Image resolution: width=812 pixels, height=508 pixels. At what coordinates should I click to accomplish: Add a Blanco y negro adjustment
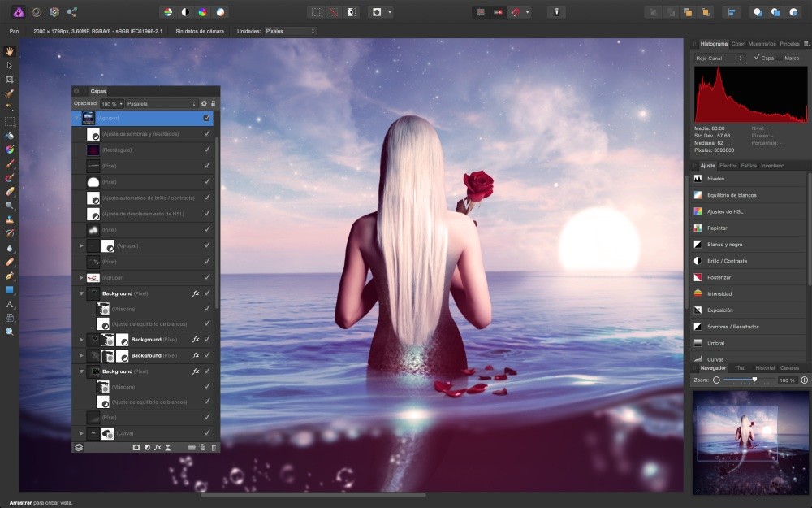click(x=749, y=244)
